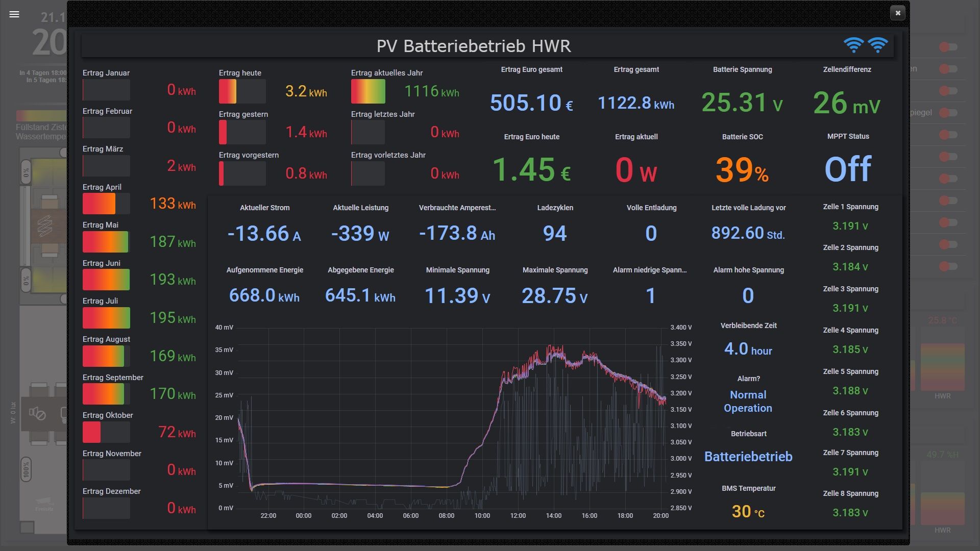Image resolution: width=980 pixels, height=551 pixels.
Task: Click the Ertrag Juni progress bar
Action: point(106,280)
